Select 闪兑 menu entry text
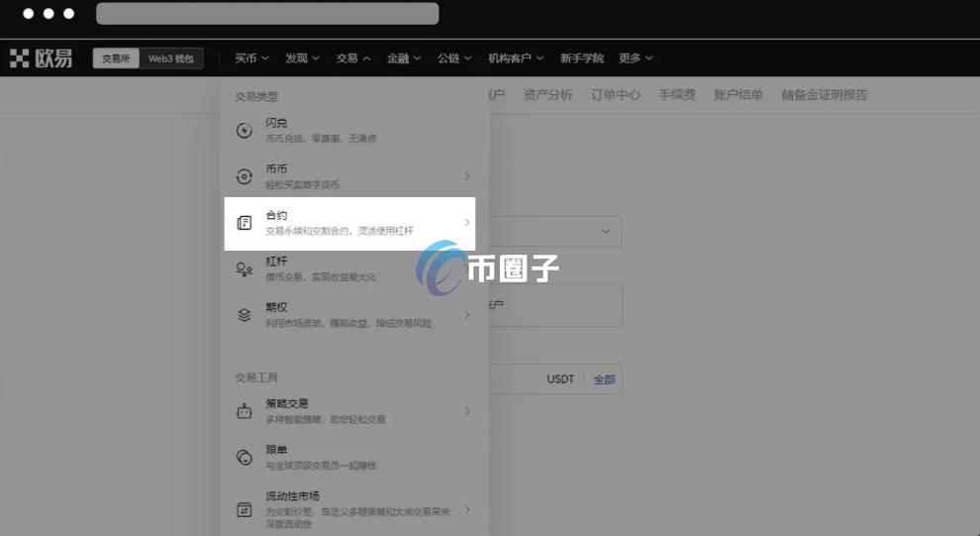Image resolution: width=980 pixels, height=536 pixels. 276,123
